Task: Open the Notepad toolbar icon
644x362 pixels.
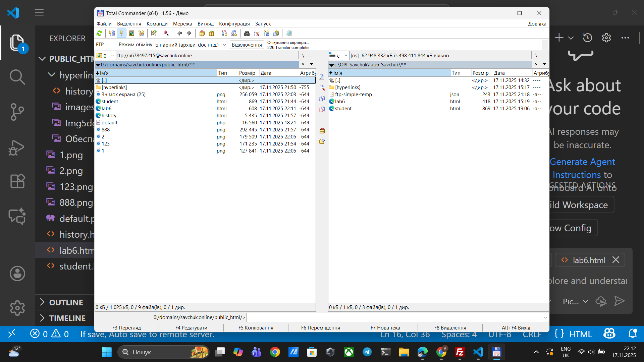Action: 289,33
